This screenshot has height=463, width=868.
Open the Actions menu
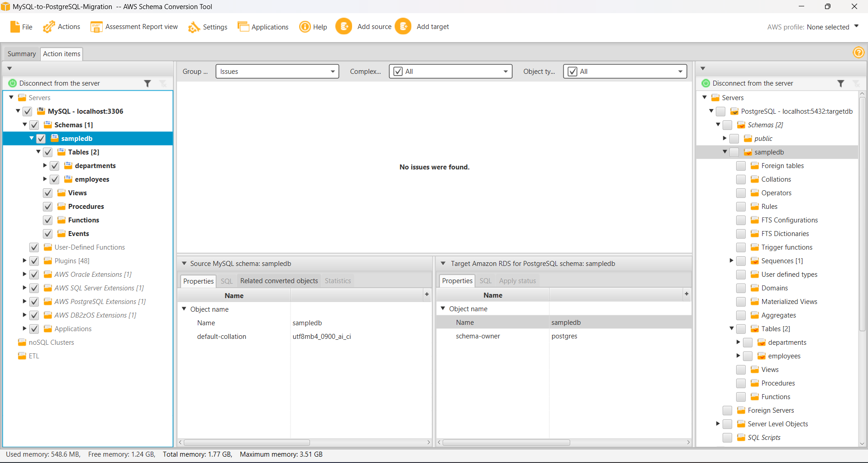click(x=61, y=26)
